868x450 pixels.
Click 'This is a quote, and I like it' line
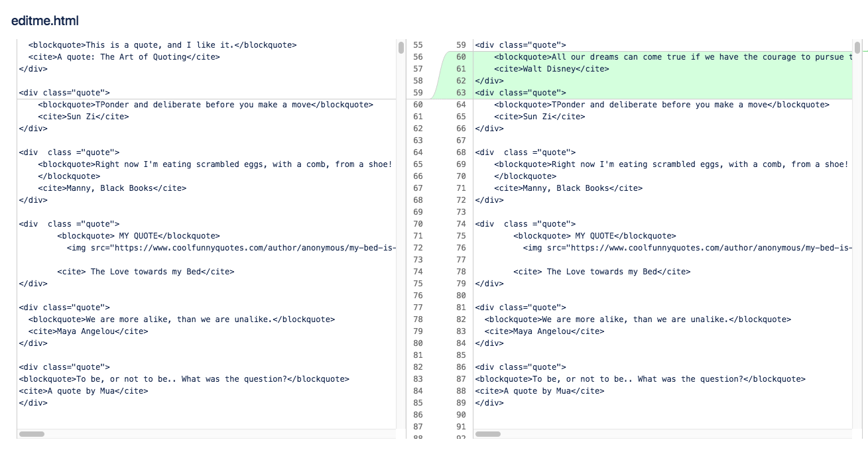[x=162, y=45]
